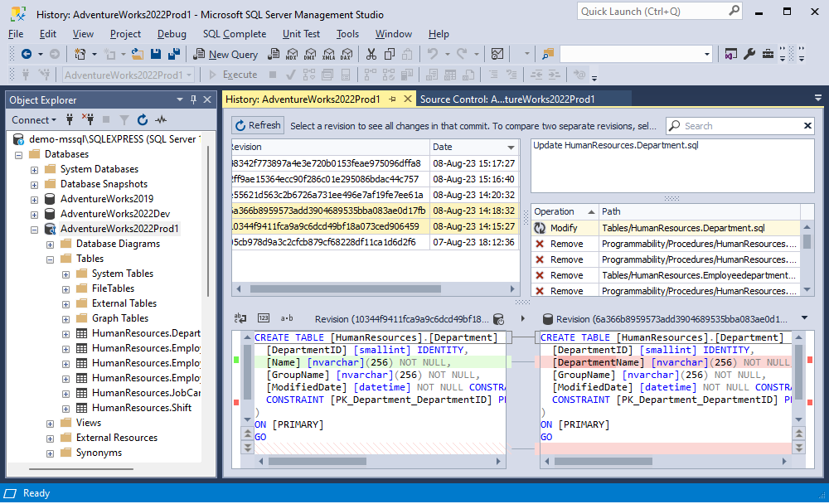Toggle the line numbers icon in diff toolbar
This screenshot has width=829, height=504.
click(x=264, y=318)
